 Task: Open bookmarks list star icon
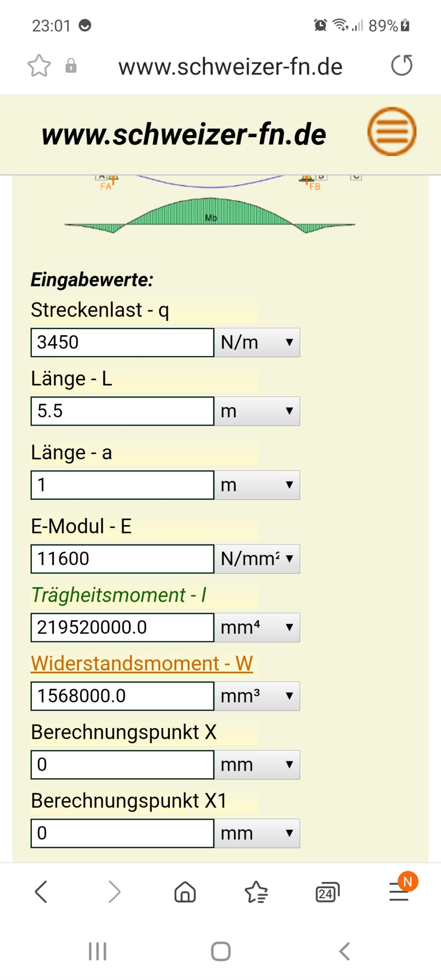pyautogui.click(x=256, y=892)
